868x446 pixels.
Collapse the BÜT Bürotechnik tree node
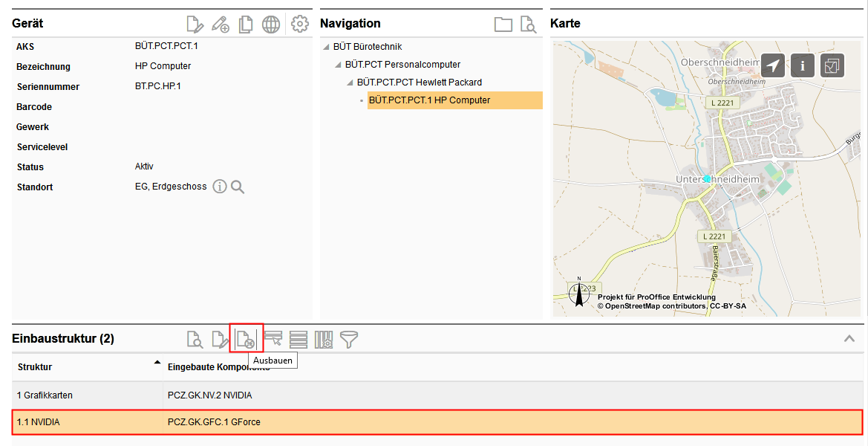click(x=326, y=47)
